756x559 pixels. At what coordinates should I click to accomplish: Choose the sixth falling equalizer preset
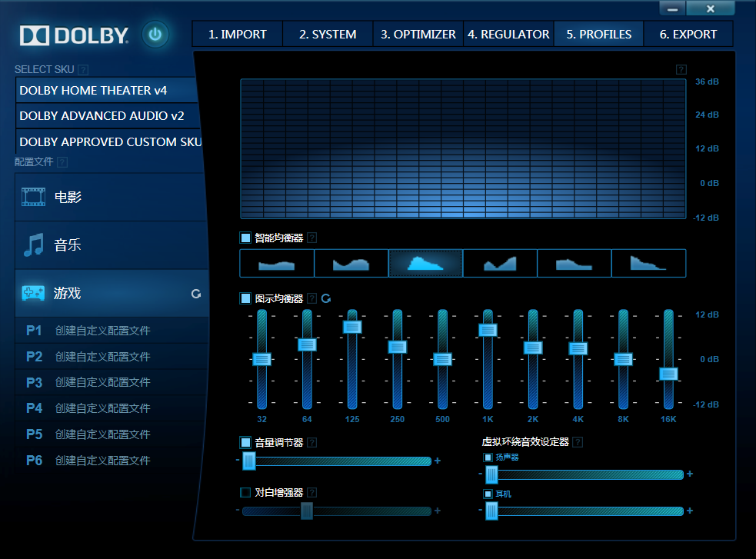pyautogui.click(x=648, y=263)
